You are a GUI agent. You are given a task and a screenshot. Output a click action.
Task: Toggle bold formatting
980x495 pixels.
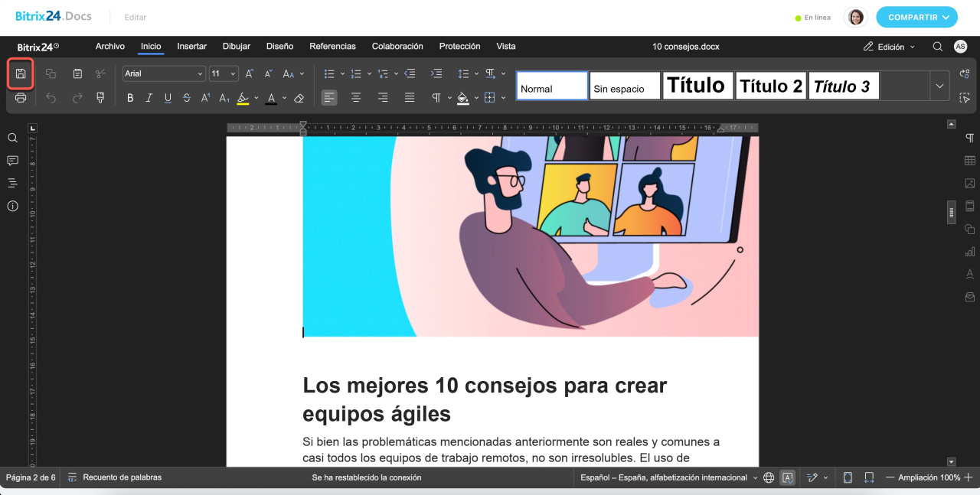point(130,98)
